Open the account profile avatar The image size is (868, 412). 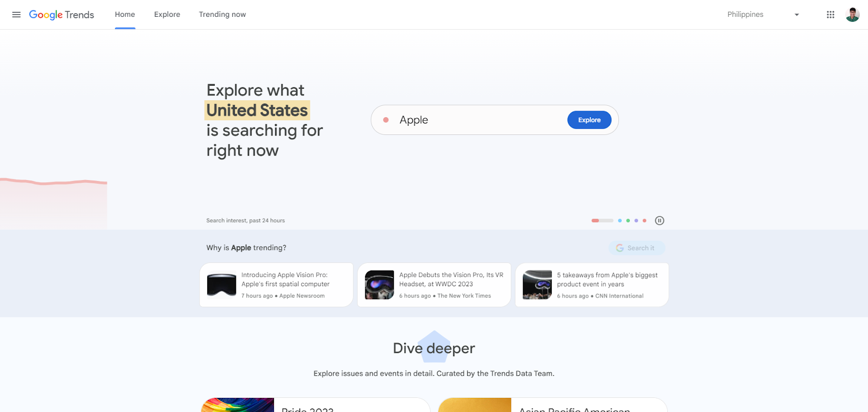tap(852, 15)
